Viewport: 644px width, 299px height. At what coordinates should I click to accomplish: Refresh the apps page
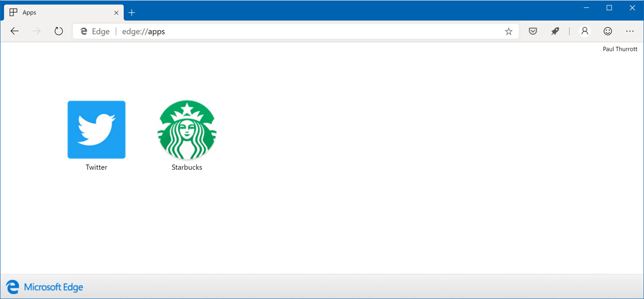(59, 31)
